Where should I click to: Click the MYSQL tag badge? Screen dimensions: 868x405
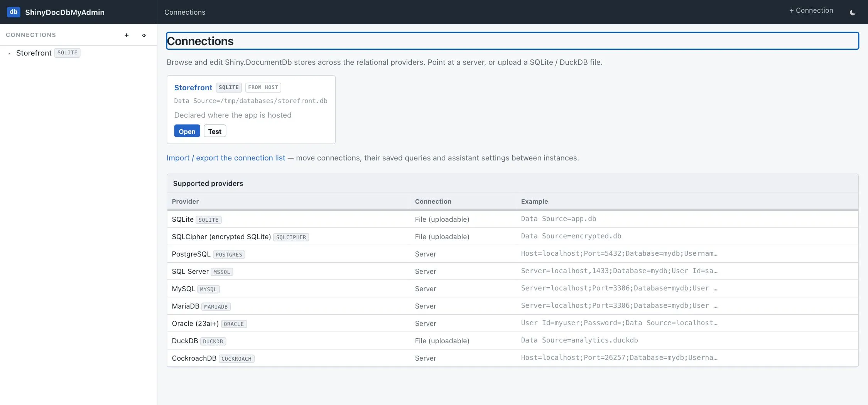coord(208,289)
